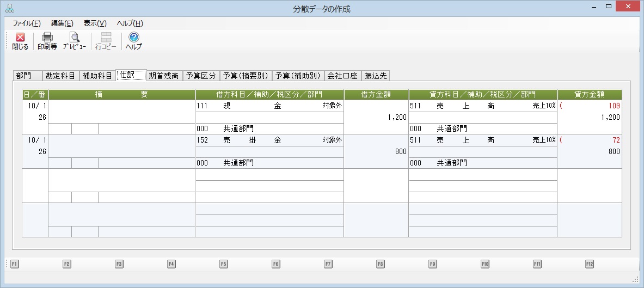The width and height of the screenshot is (644, 288).
Task: Switch to the 勘定科目 tab
Action: [x=60, y=76]
